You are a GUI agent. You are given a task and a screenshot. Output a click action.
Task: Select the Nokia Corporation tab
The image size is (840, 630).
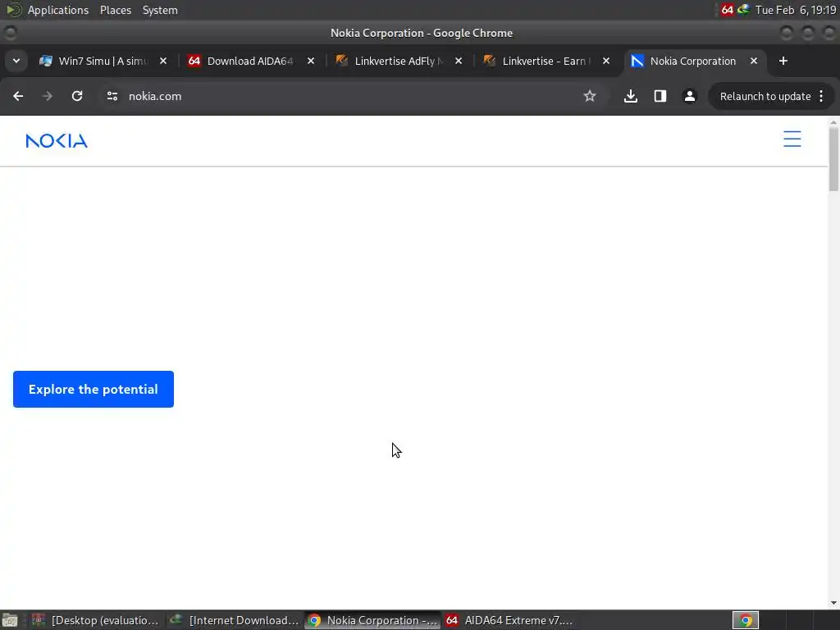point(691,61)
